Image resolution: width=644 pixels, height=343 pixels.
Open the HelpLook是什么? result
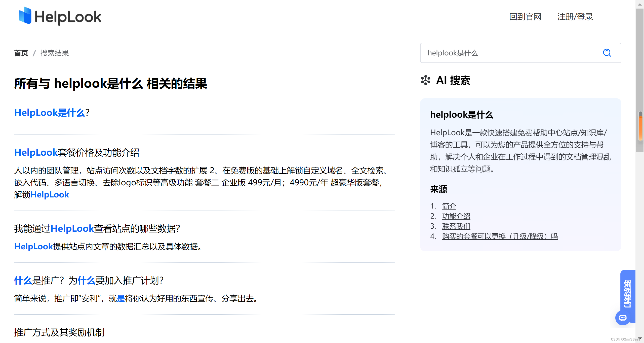coord(52,113)
